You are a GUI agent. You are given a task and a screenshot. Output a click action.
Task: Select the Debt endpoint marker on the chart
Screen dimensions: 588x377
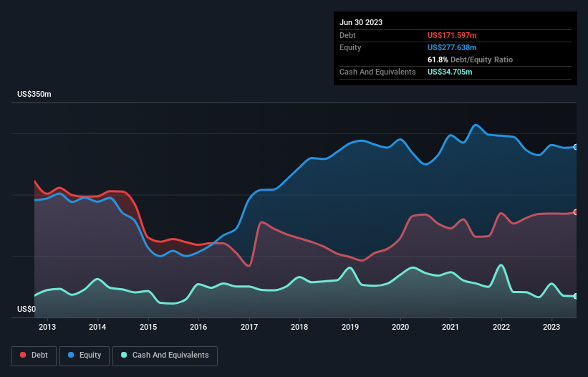[x=576, y=212]
